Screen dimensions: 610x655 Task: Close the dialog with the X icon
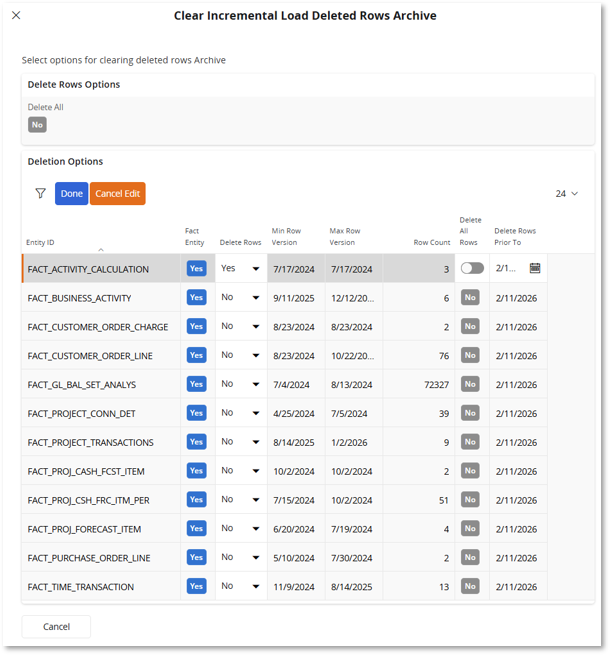(16, 15)
